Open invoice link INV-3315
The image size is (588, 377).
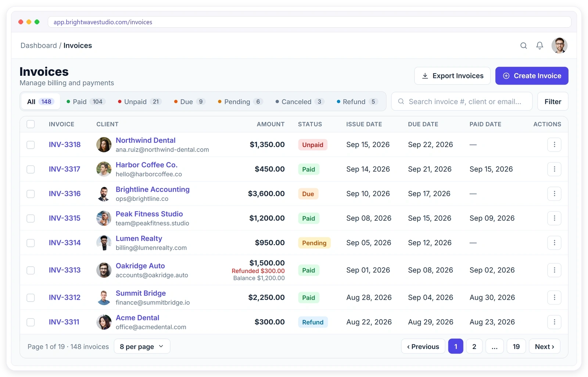[65, 218]
